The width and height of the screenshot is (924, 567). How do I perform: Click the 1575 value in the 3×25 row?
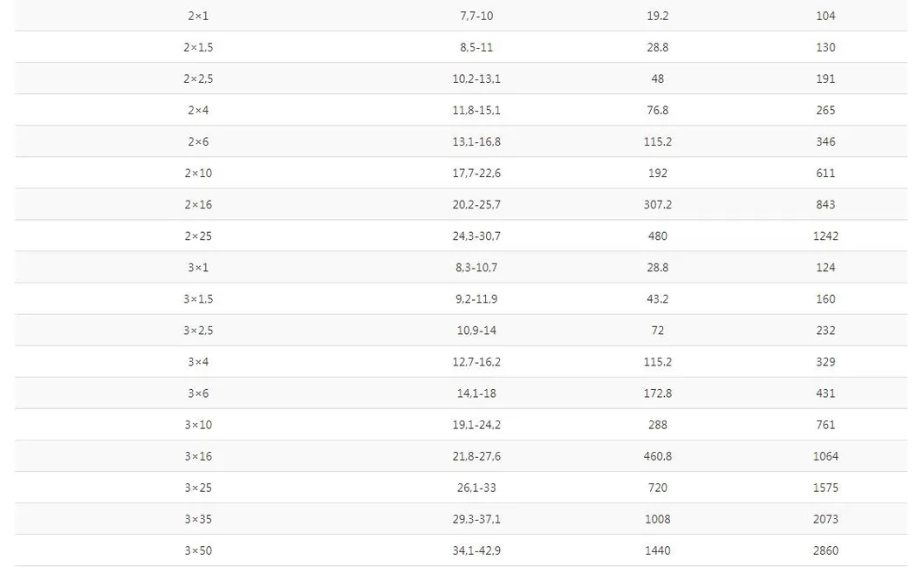coord(825,488)
